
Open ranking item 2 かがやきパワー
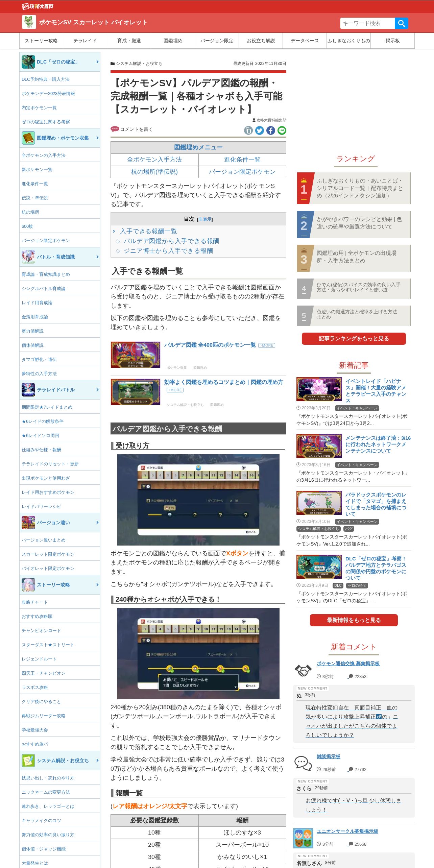[354, 224]
